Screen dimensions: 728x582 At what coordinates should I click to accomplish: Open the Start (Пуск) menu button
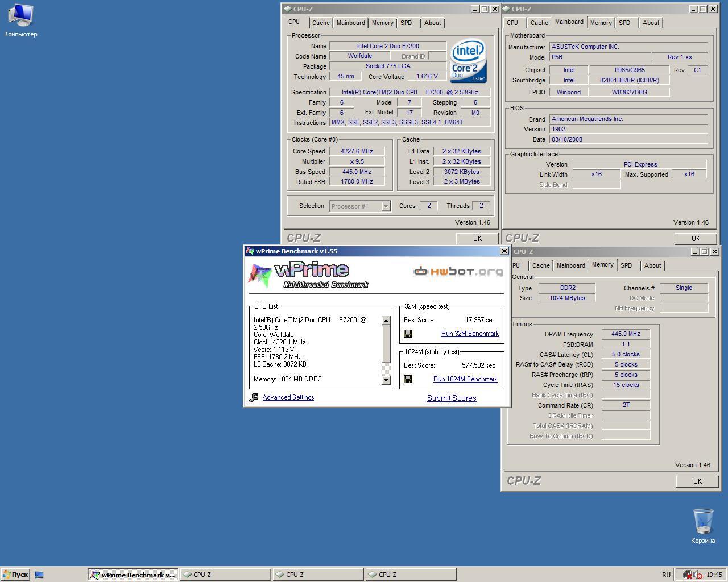15,575
